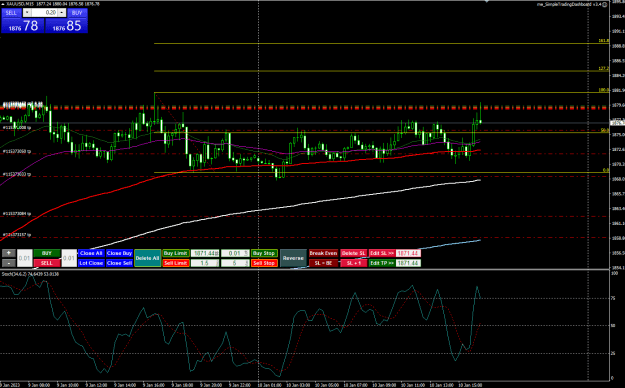Click the SimpleTradingDashboard expert label at top right

pos(569,4)
